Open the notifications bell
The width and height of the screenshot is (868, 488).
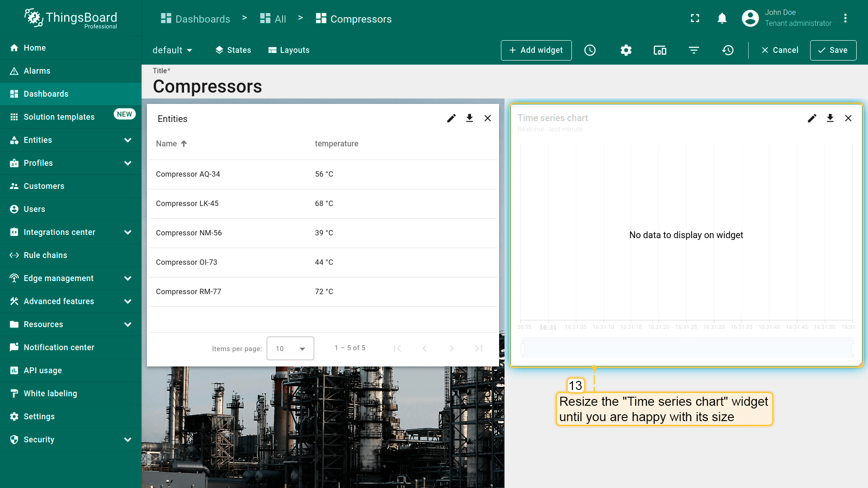tap(722, 18)
